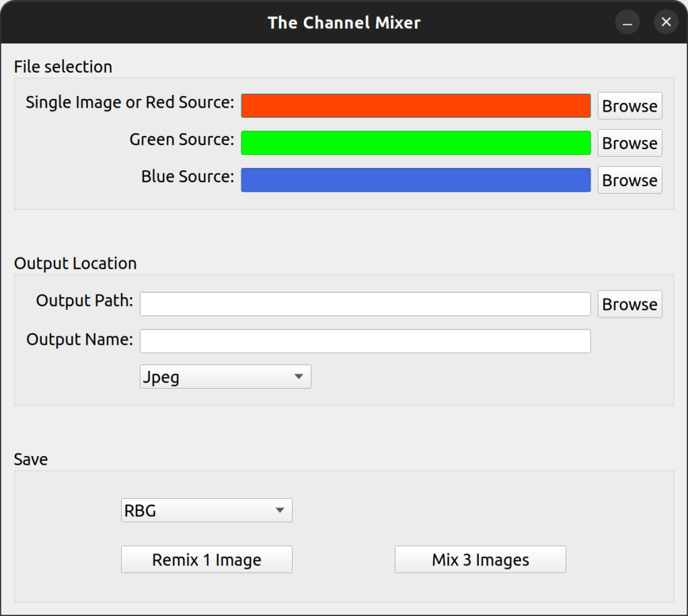
Task: Click the Output Name label
Action: tap(79, 340)
